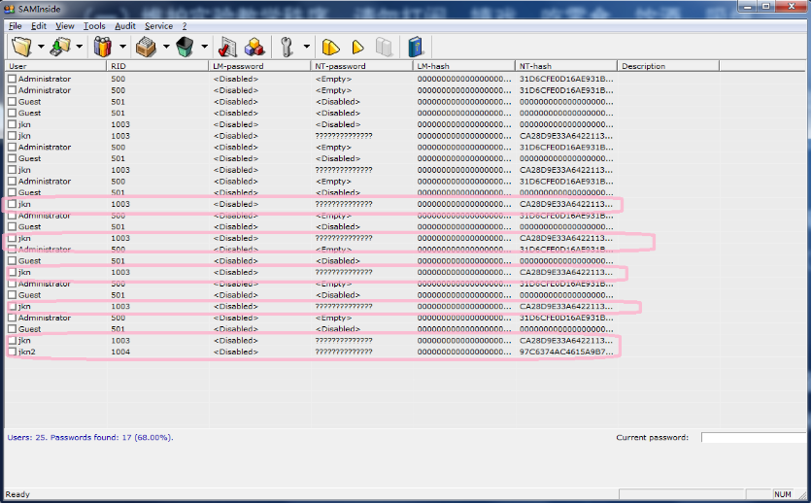Click the key options toolbar icon
The height and width of the screenshot is (504, 812).
click(x=287, y=48)
